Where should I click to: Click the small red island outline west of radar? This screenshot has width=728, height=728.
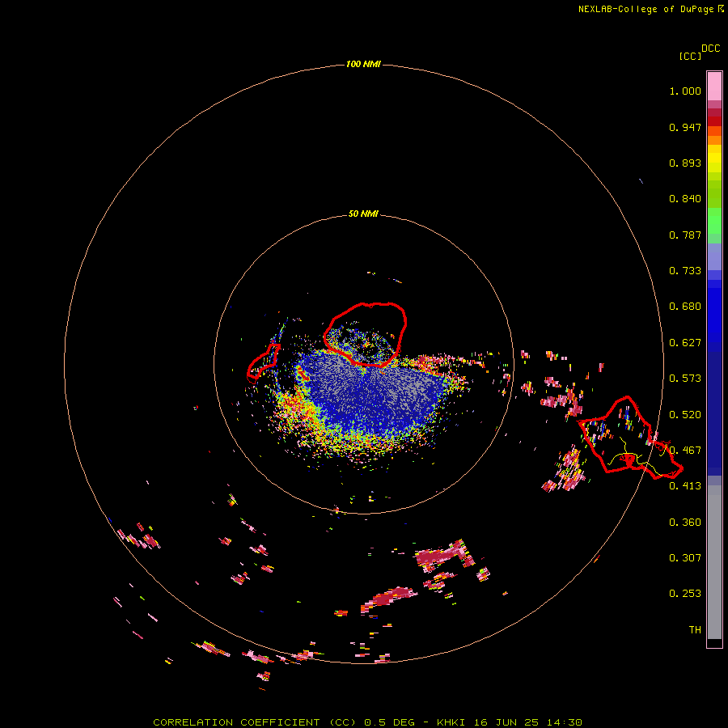(263, 362)
